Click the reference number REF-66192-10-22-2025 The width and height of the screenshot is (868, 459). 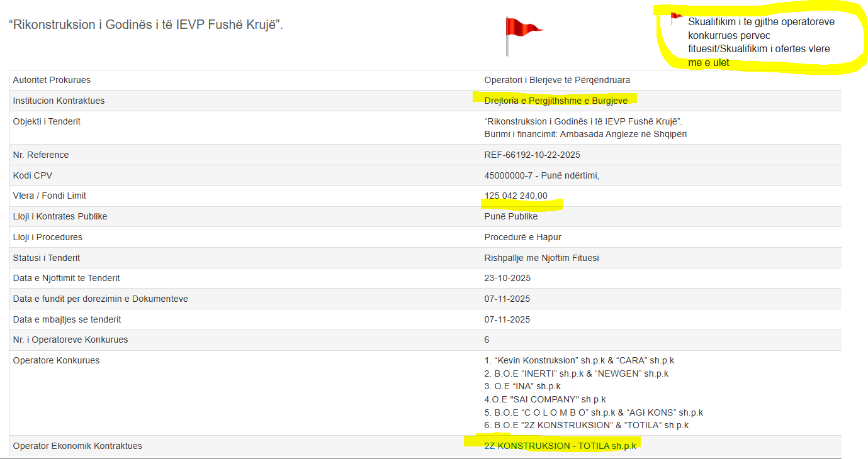532,155
